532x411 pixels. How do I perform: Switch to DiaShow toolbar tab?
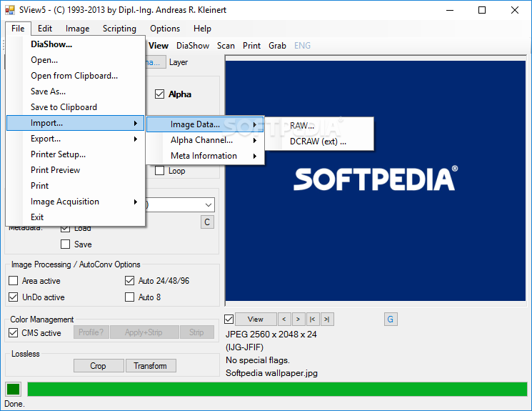[x=193, y=46]
